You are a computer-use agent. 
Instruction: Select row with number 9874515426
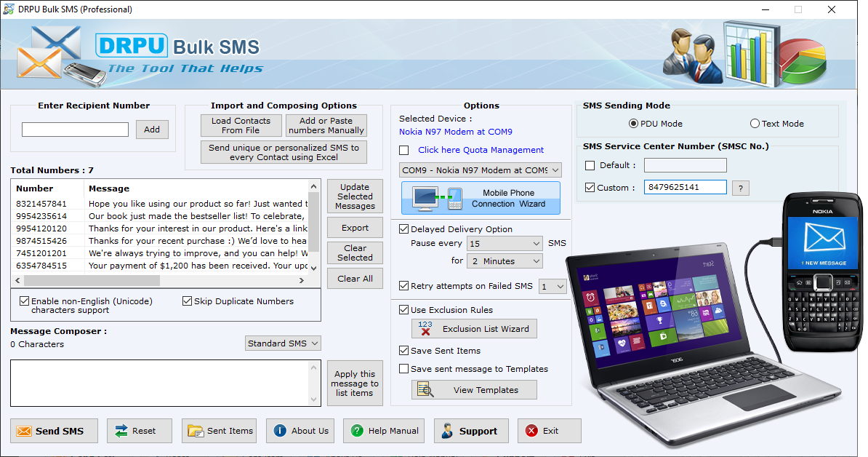(159, 241)
